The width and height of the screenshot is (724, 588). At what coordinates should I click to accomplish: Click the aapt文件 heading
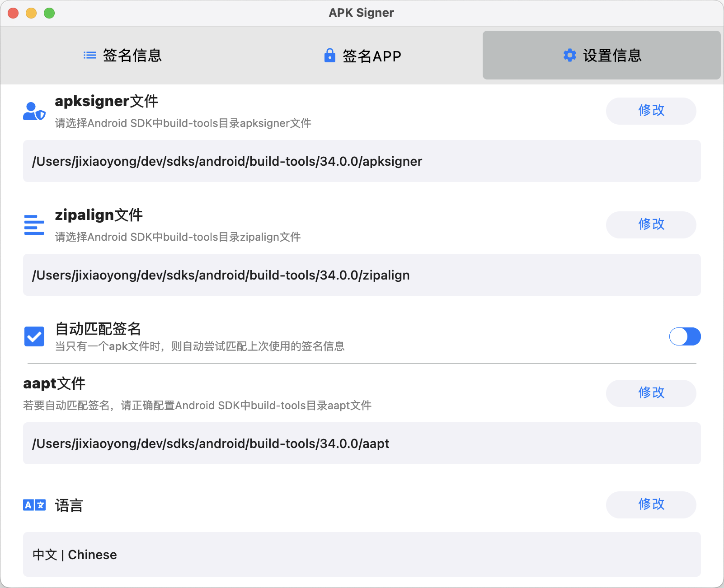coord(54,383)
